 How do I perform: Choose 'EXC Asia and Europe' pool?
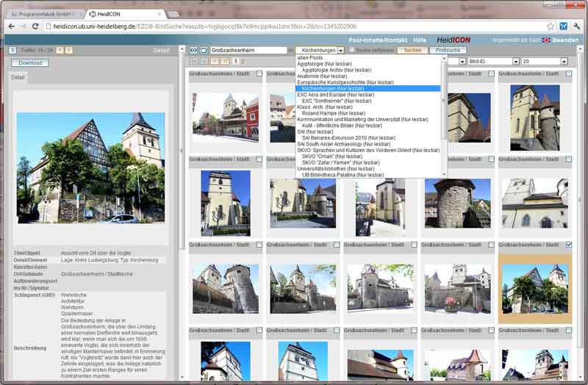click(x=336, y=95)
